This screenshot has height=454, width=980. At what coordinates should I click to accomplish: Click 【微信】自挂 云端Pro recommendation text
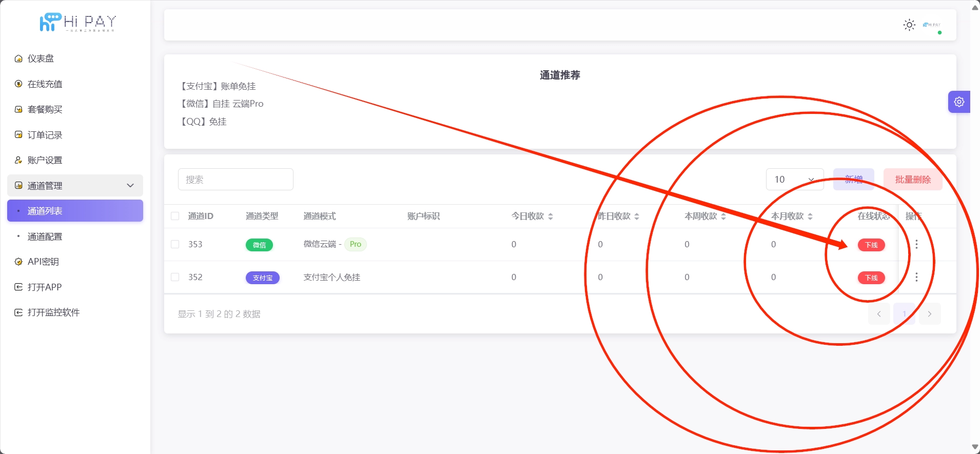[x=221, y=104]
